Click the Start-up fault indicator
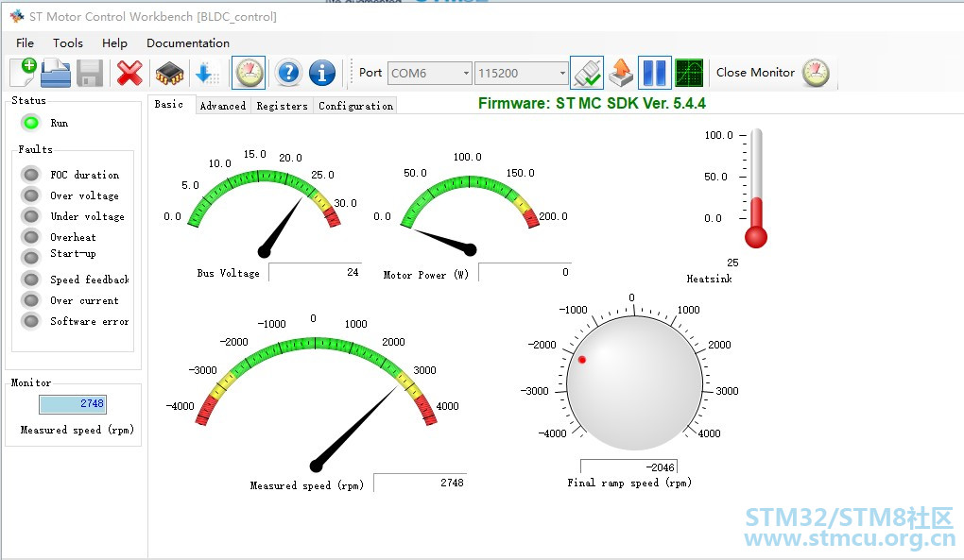 (31, 257)
